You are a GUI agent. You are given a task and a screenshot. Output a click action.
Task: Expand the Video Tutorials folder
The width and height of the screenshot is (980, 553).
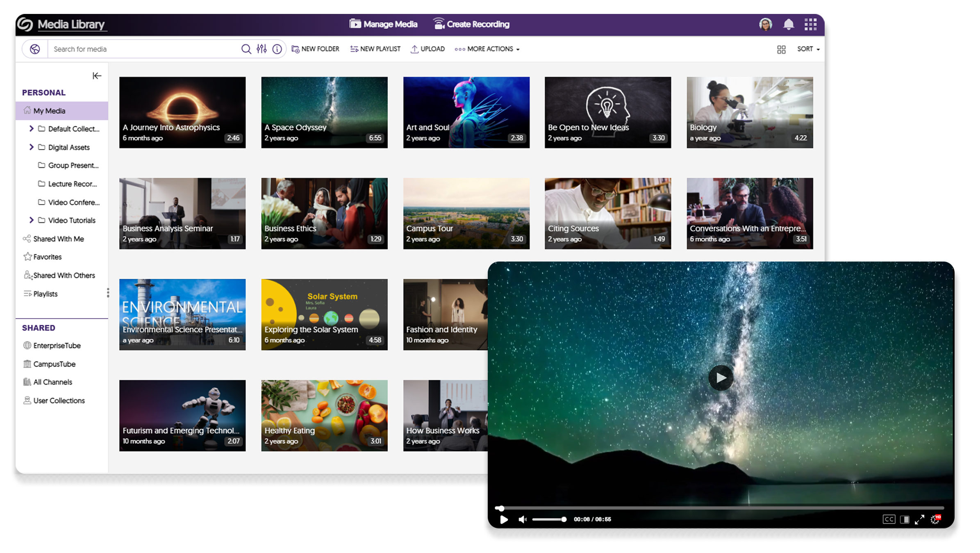coord(32,220)
